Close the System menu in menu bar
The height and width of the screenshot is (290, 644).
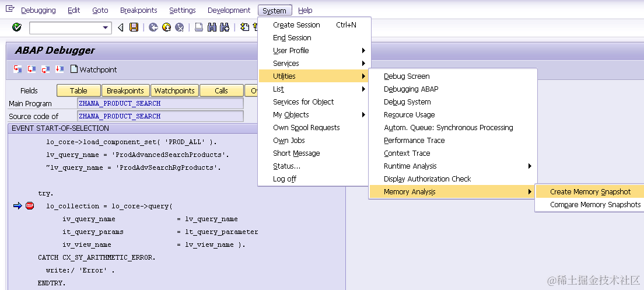pyautogui.click(x=275, y=11)
